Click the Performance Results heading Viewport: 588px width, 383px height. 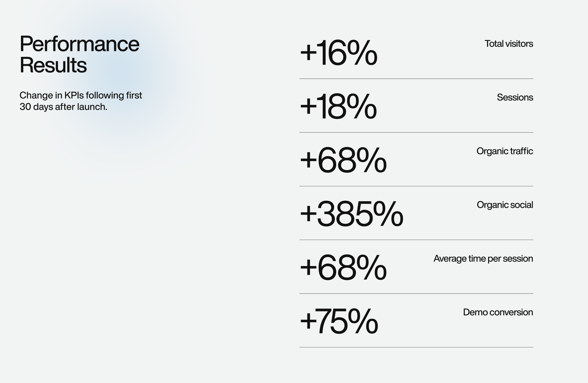(x=79, y=54)
